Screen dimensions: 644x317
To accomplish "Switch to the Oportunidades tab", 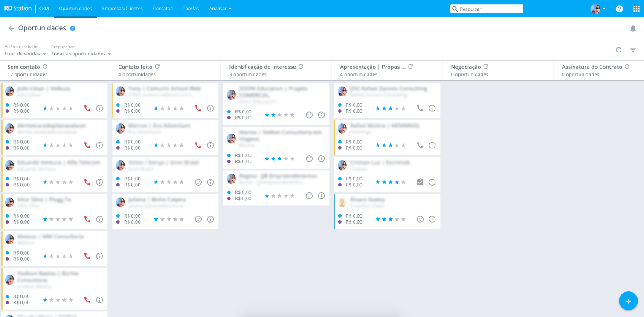I will tap(75, 9).
